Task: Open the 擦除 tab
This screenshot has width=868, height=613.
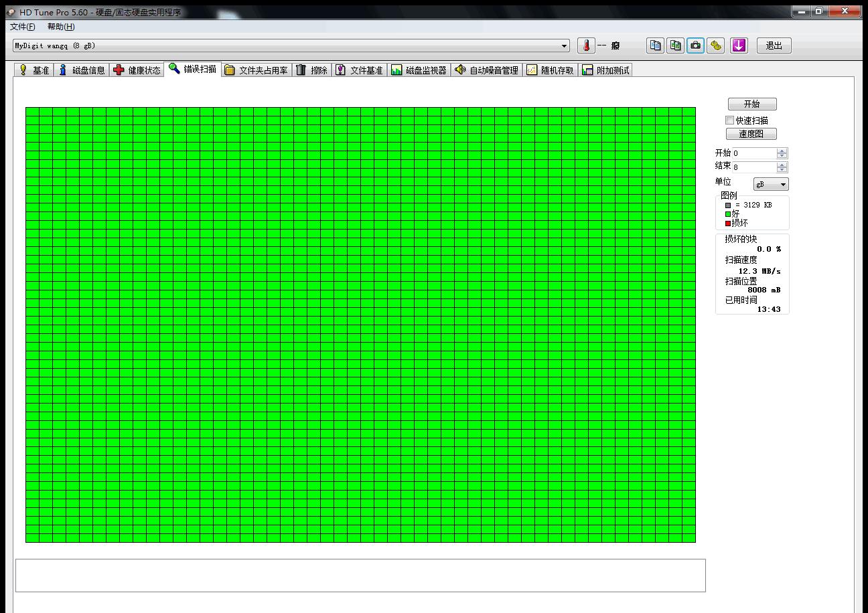Action: click(x=311, y=70)
